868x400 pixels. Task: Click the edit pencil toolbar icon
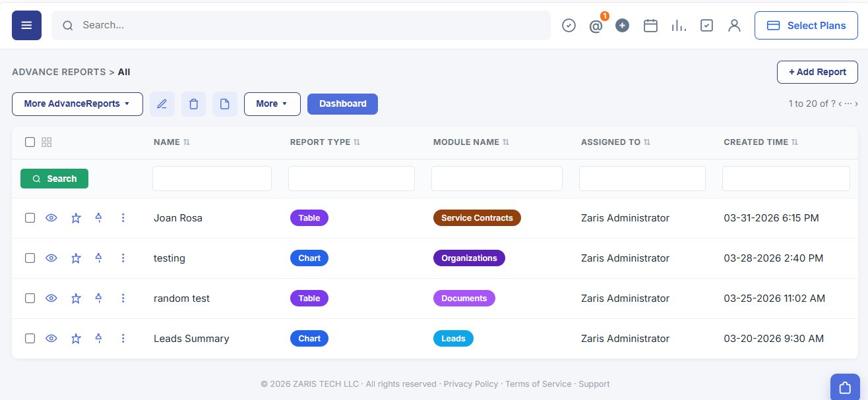[162, 104]
